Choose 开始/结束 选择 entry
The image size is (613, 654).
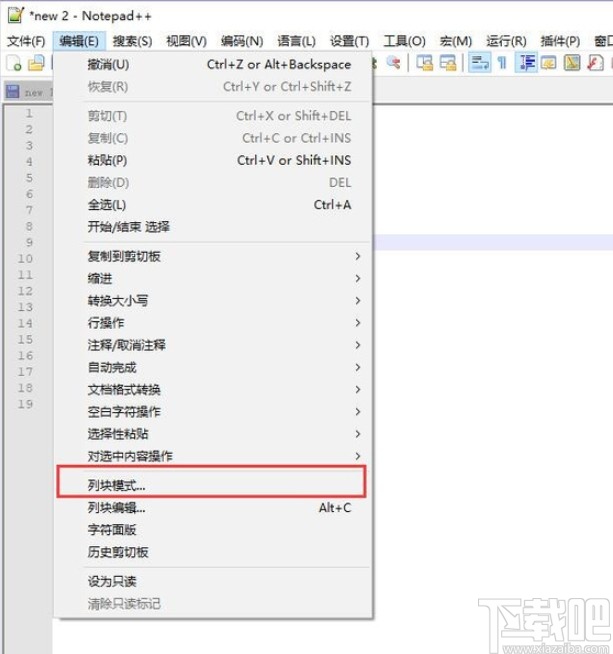pos(214,226)
